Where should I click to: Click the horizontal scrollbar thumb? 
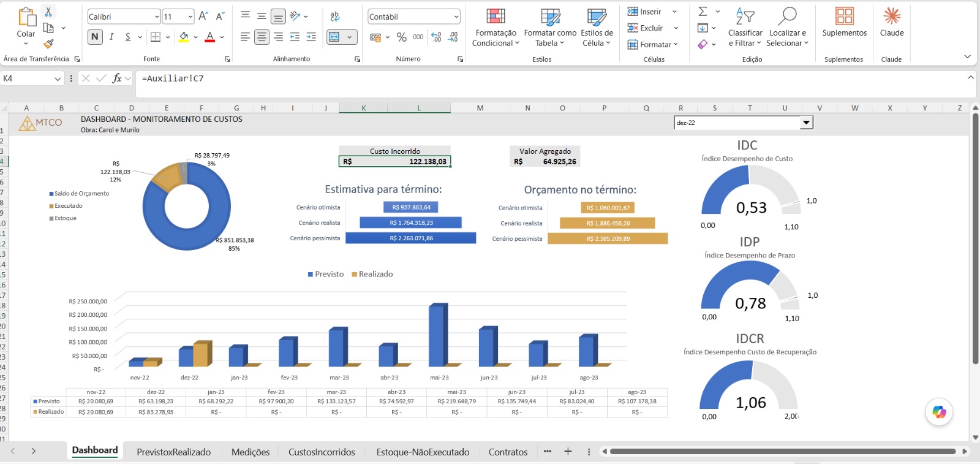(783, 451)
